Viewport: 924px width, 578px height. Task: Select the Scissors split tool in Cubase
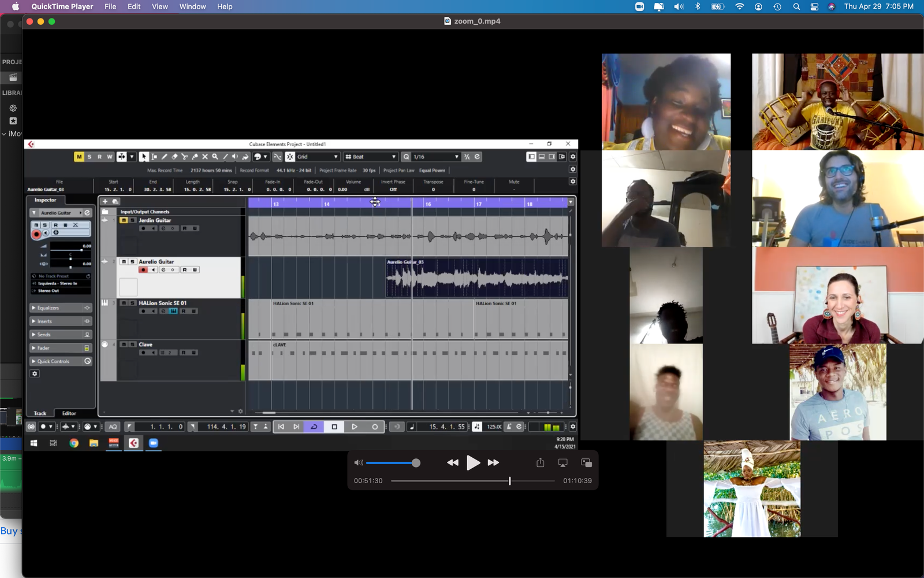(185, 157)
